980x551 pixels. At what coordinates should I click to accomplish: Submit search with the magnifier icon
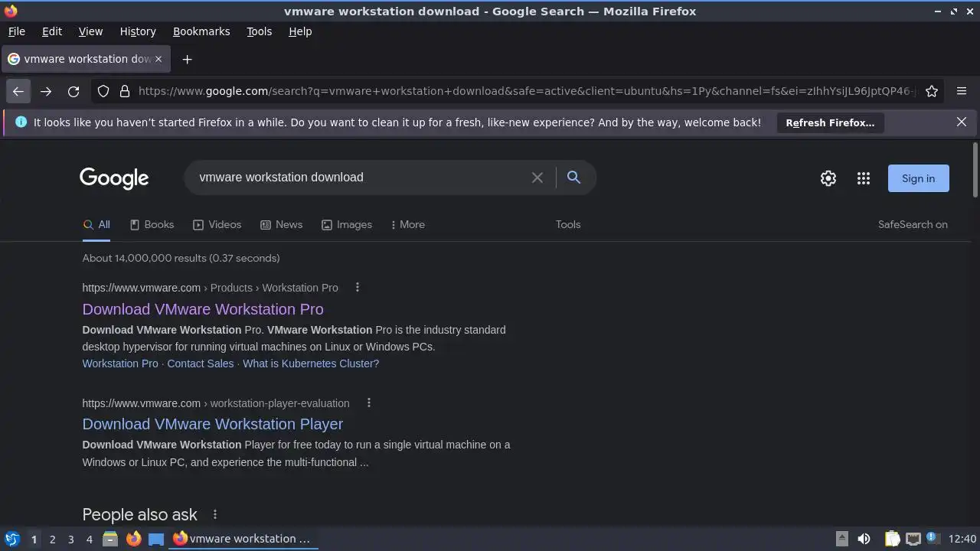[x=573, y=178]
